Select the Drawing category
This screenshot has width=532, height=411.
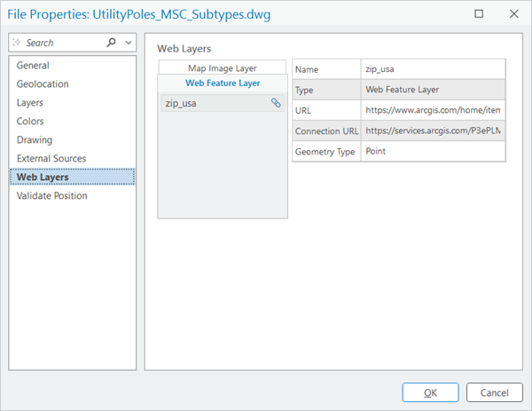(x=35, y=140)
